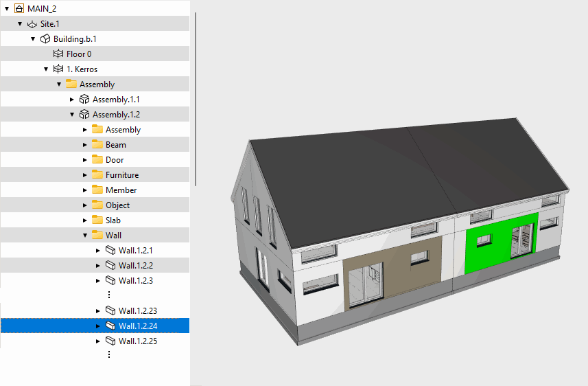Expand the Door folder
This screenshot has width=588, height=386.
(85, 159)
